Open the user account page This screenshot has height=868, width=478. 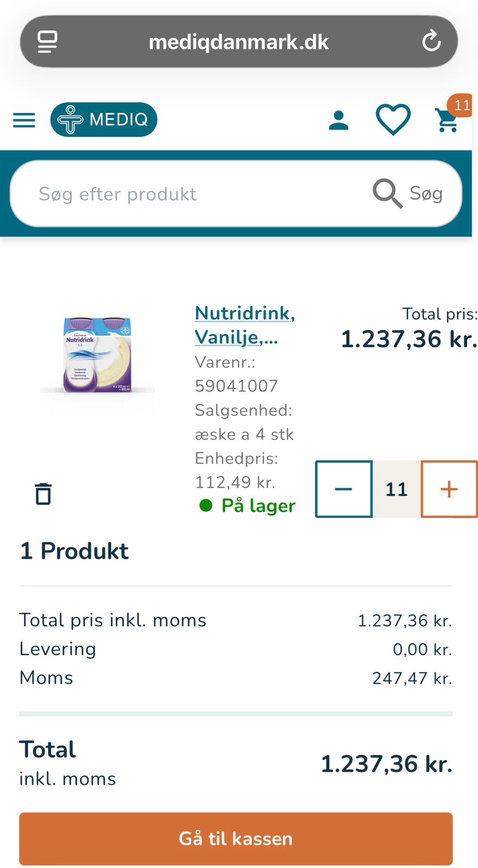tap(339, 120)
